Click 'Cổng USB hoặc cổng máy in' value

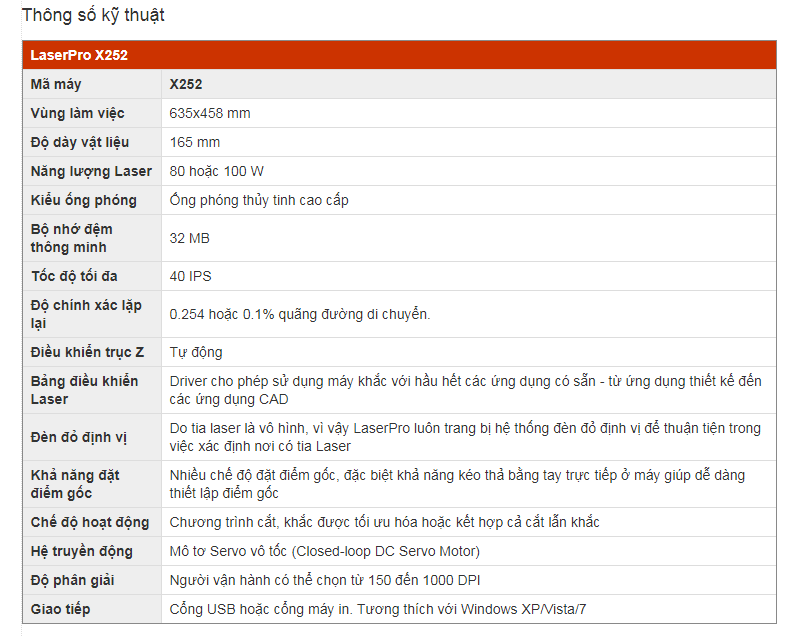point(378,609)
